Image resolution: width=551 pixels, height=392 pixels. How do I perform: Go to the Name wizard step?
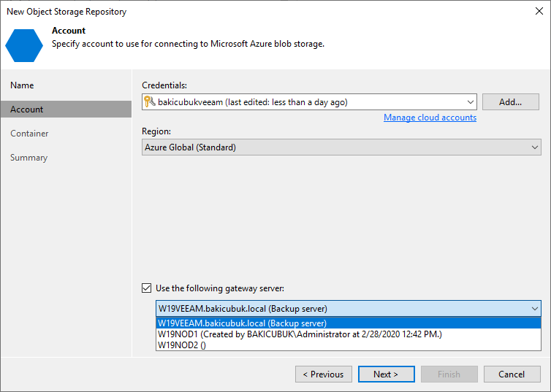22,85
